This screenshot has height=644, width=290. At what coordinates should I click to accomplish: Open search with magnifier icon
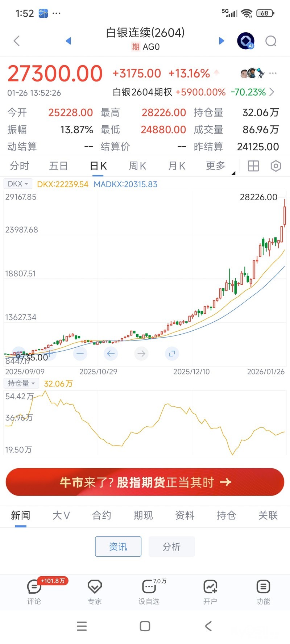(271, 41)
